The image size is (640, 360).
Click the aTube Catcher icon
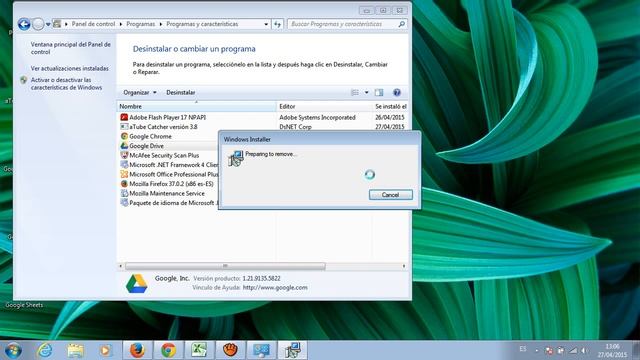click(124, 127)
